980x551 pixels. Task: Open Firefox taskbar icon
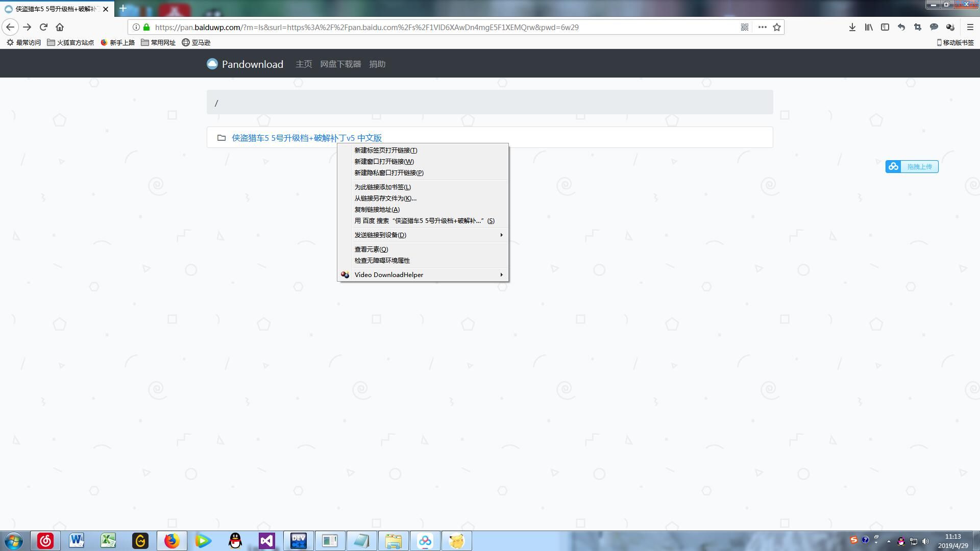pyautogui.click(x=171, y=541)
